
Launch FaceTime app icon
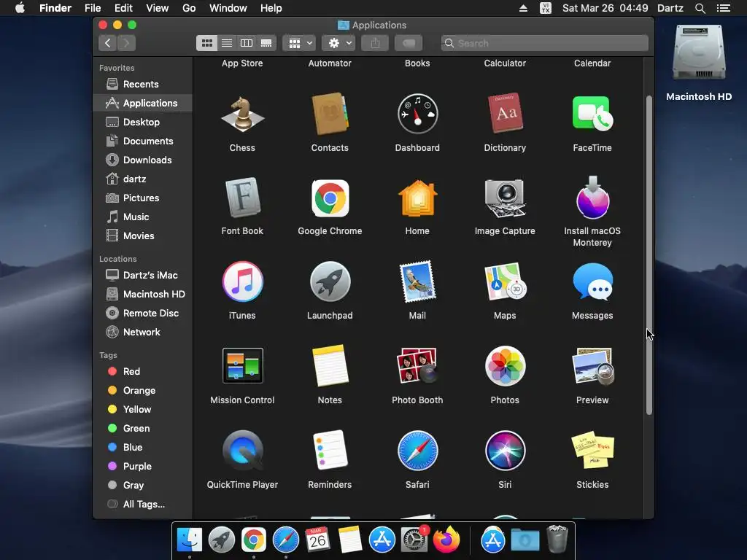[592, 113]
